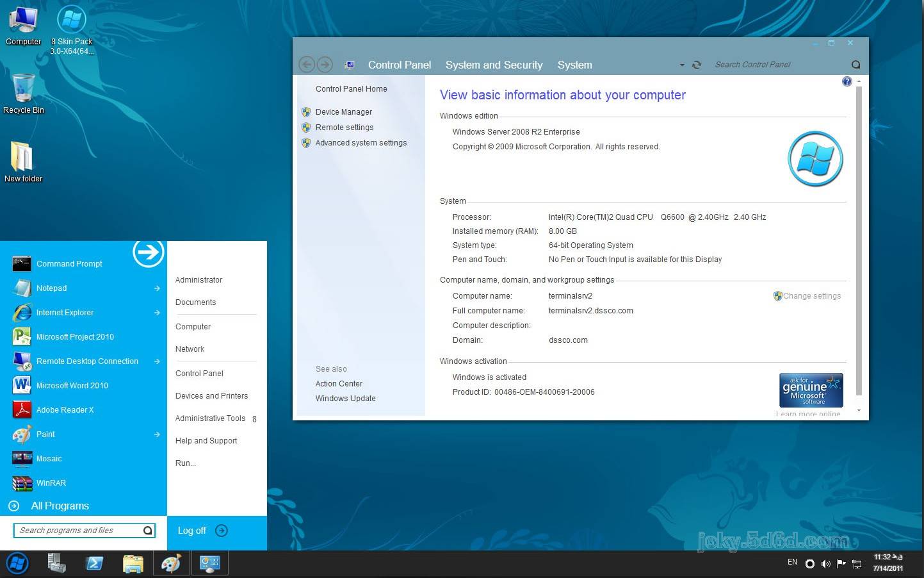Open the Computer desktop icon

click(23, 26)
